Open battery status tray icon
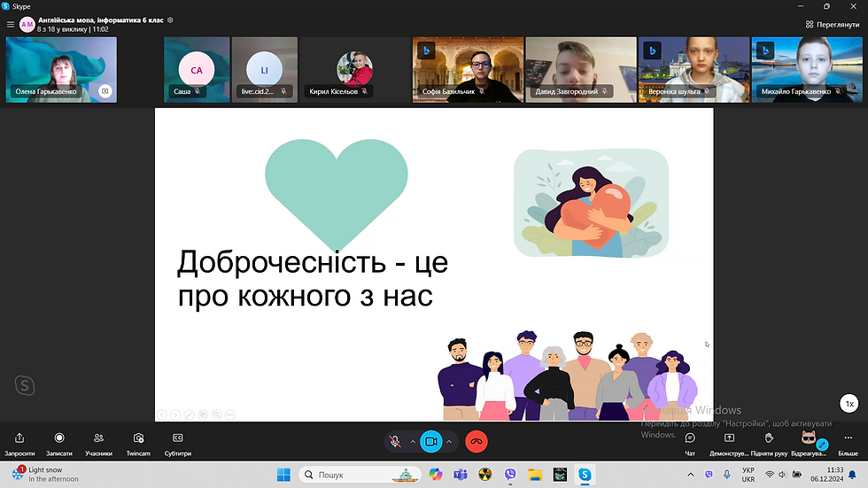This screenshot has width=868, height=488. pos(796,475)
